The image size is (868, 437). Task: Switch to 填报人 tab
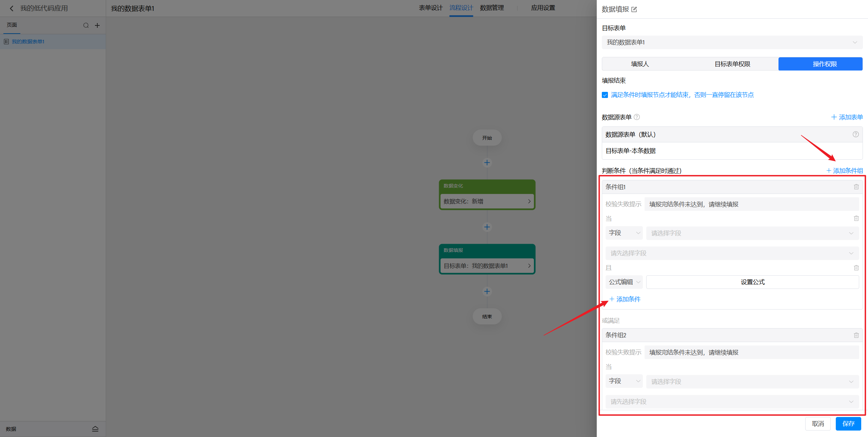tap(640, 64)
